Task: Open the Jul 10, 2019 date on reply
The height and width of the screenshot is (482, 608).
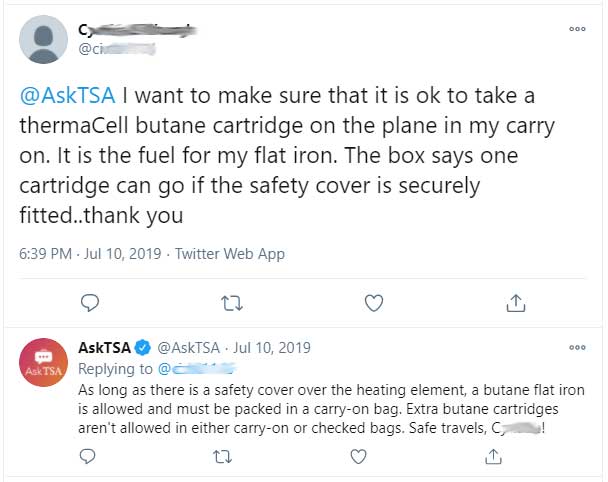Action: point(272,347)
